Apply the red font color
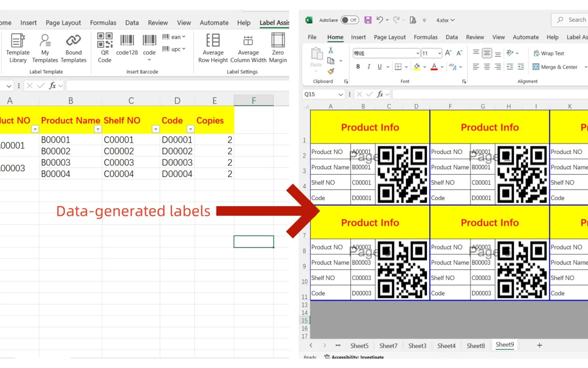This screenshot has height=368, width=588. (x=434, y=67)
